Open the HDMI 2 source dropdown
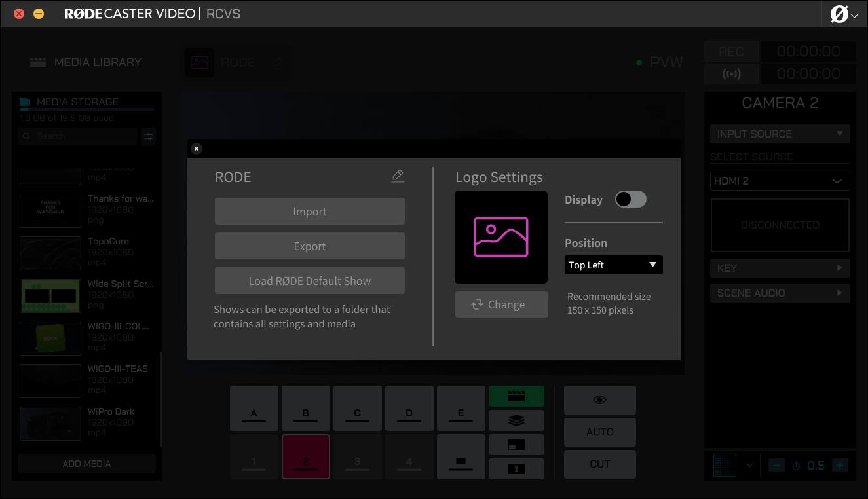The width and height of the screenshot is (868, 499). point(780,181)
